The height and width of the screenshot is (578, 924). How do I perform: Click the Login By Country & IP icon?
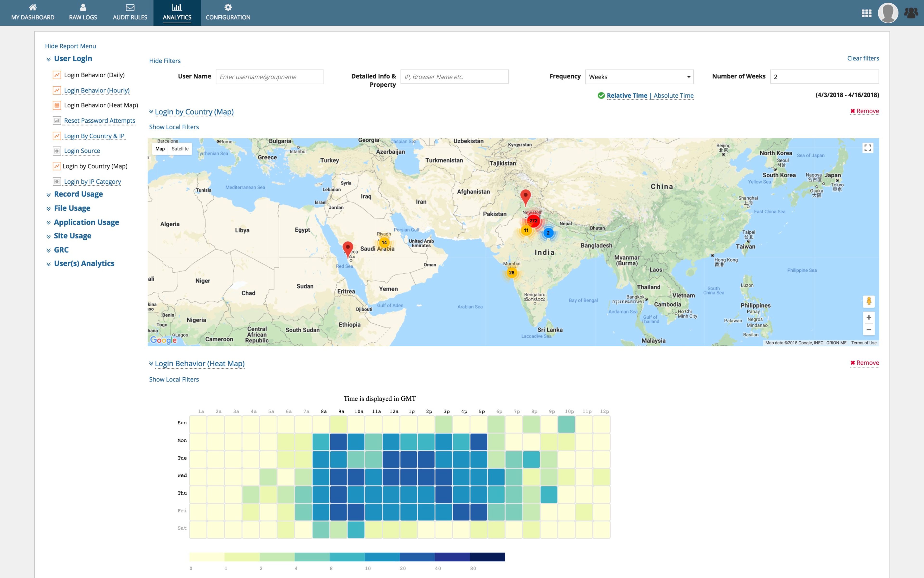coord(57,136)
